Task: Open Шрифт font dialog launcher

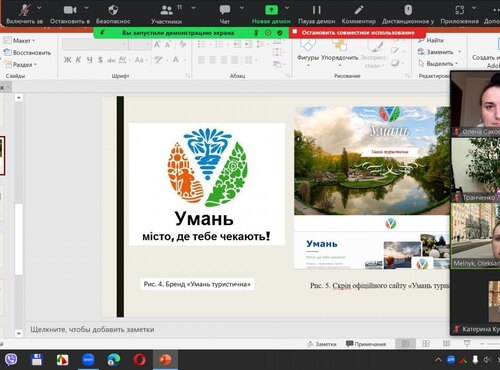Action: [x=188, y=76]
